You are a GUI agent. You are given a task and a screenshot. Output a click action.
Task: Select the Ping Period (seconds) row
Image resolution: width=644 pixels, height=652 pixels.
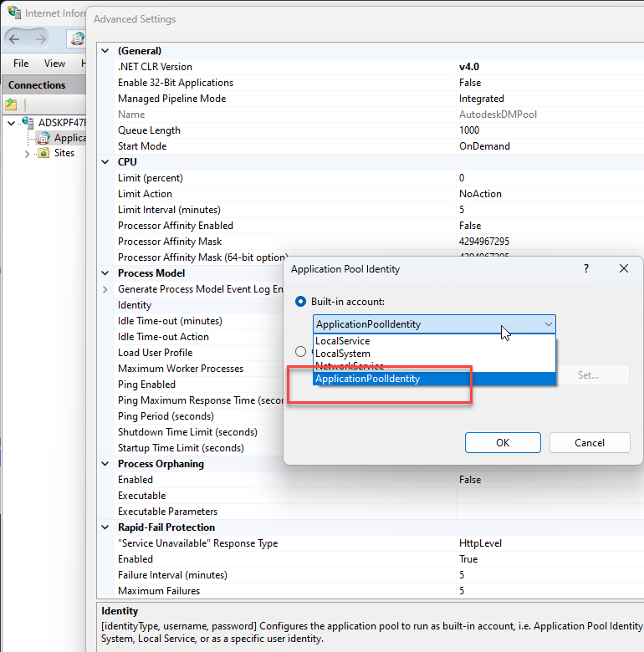(x=199, y=416)
